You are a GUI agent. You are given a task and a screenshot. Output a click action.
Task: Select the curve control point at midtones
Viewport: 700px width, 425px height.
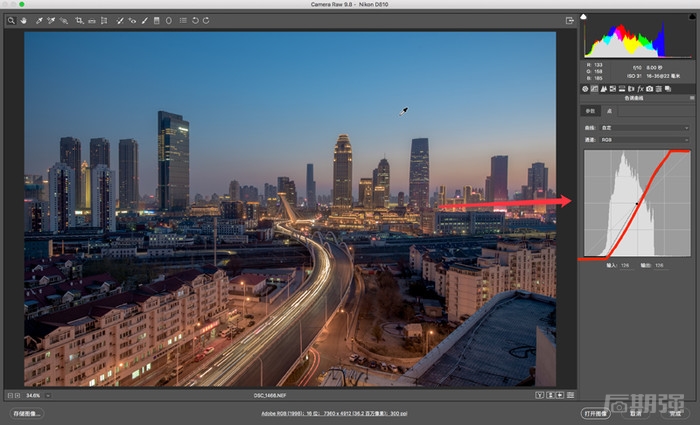tap(637, 204)
